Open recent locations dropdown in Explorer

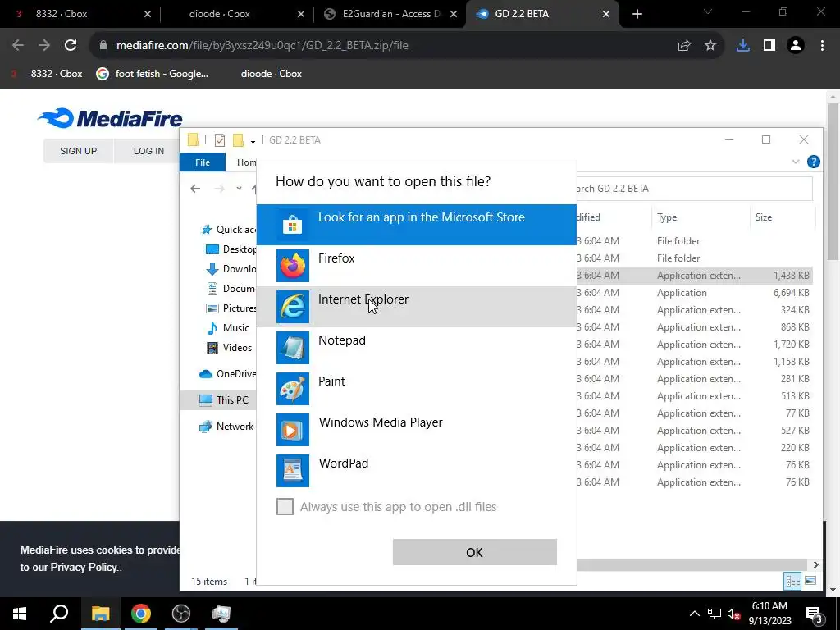pyautogui.click(x=239, y=189)
